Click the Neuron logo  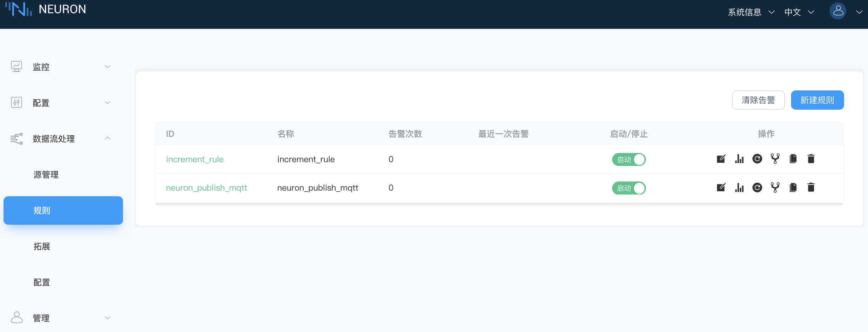pyautogui.click(x=45, y=9)
